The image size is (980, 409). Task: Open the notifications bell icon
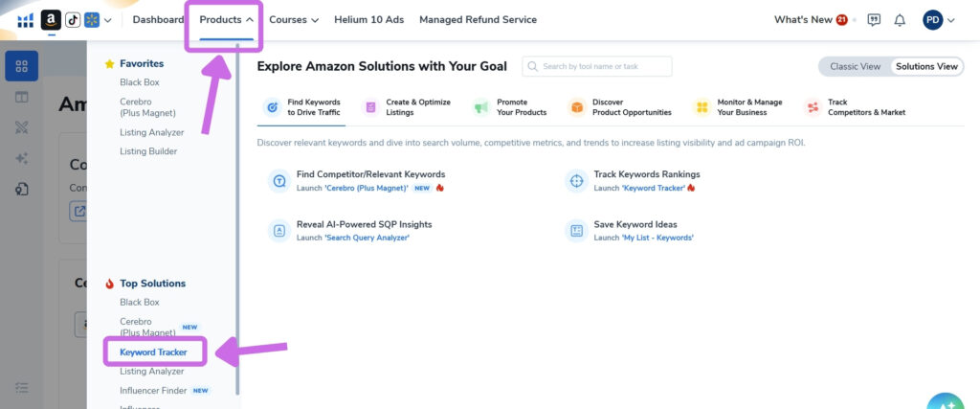point(900,20)
